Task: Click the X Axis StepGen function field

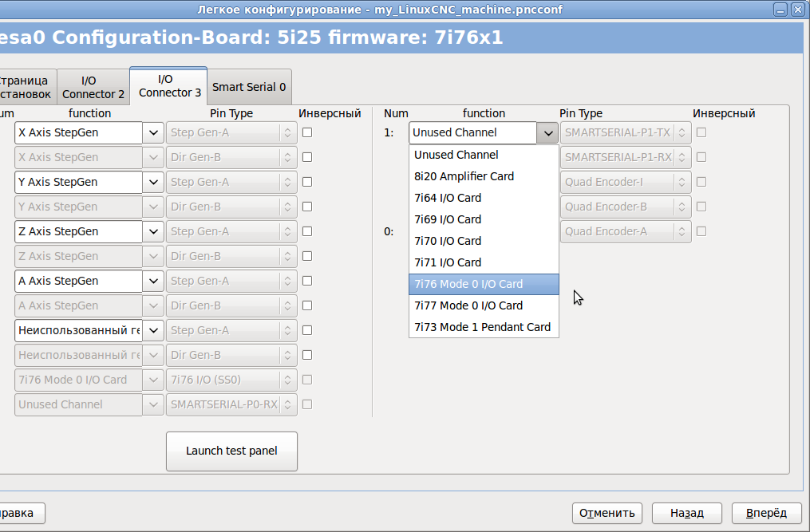Action: coord(78,132)
